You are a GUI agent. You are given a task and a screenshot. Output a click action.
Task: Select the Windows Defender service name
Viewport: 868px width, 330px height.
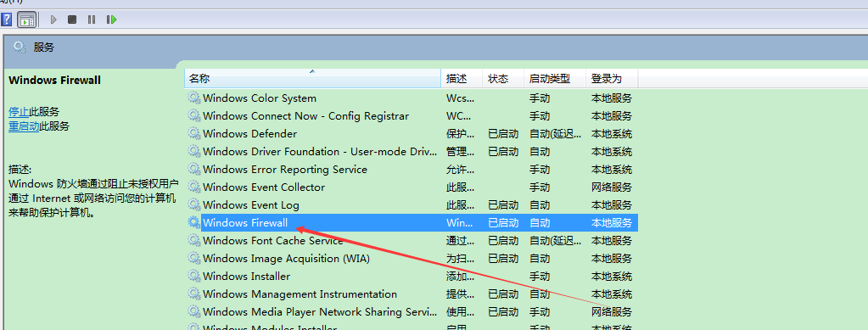[x=249, y=133]
